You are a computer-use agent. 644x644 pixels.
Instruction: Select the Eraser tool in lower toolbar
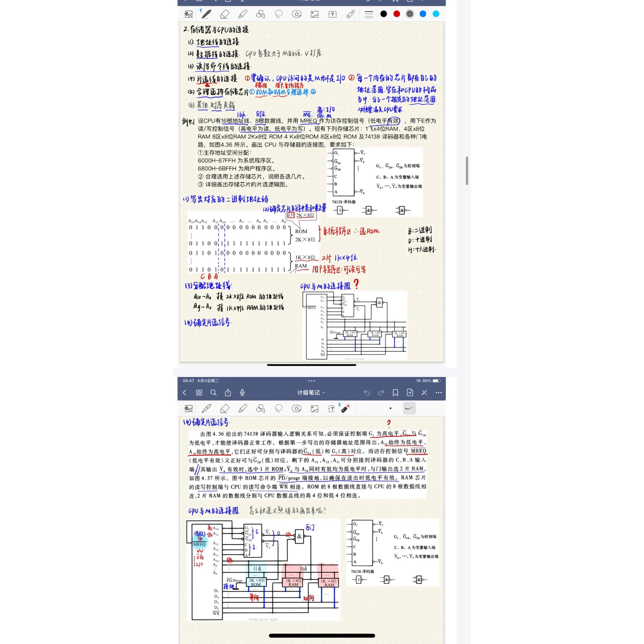coord(225,408)
